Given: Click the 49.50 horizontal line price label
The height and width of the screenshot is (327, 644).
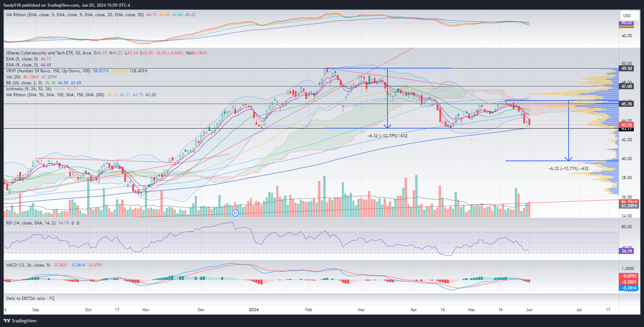Looking at the screenshot, I should pos(626,68).
